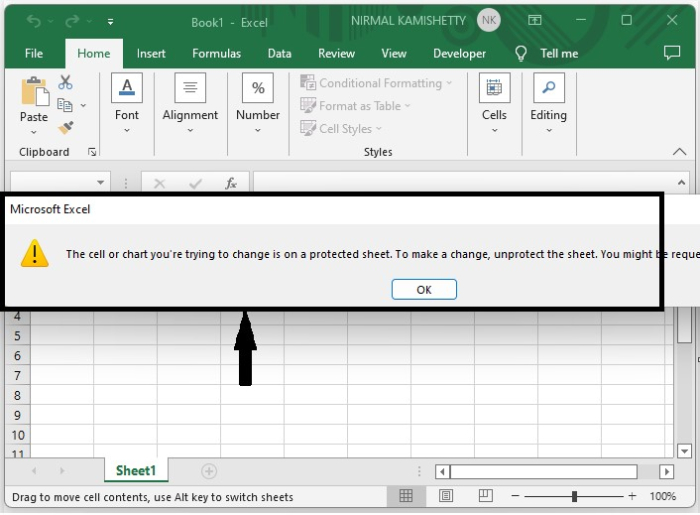Click the zoom slider handle
Viewport: 700px width, 515px height.
coord(574,496)
